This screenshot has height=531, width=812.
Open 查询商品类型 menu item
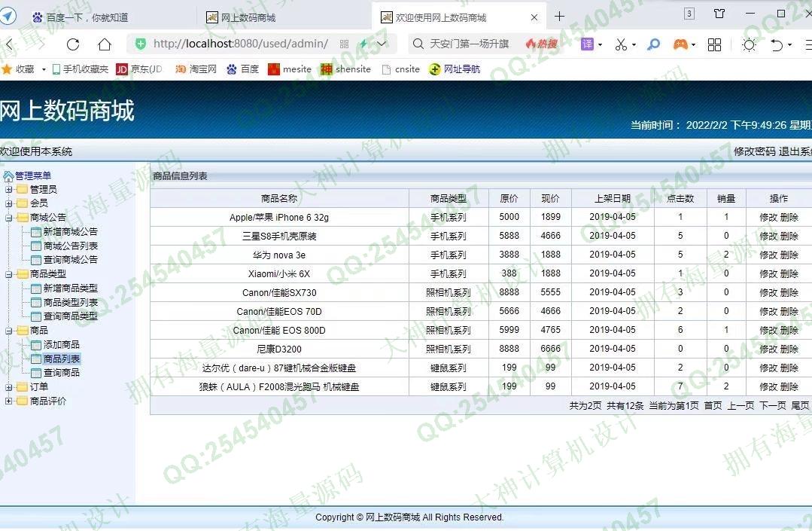coord(71,316)
